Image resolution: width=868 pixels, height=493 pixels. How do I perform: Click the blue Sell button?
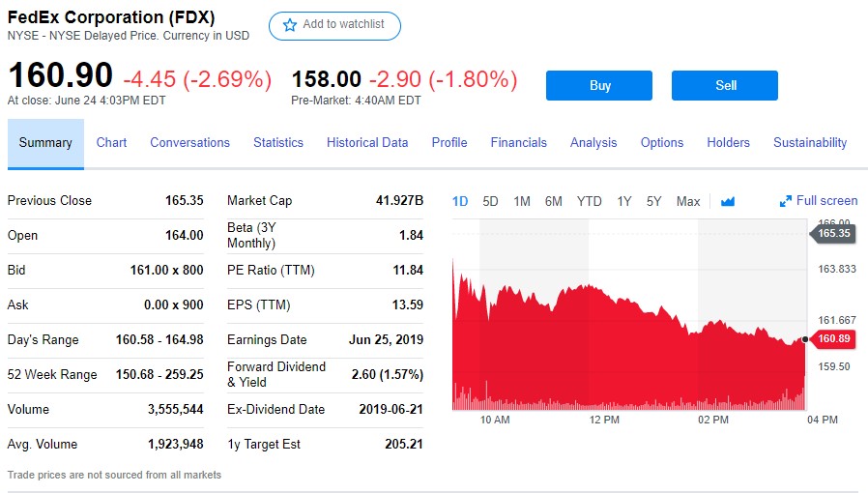(x=725, y=85)
